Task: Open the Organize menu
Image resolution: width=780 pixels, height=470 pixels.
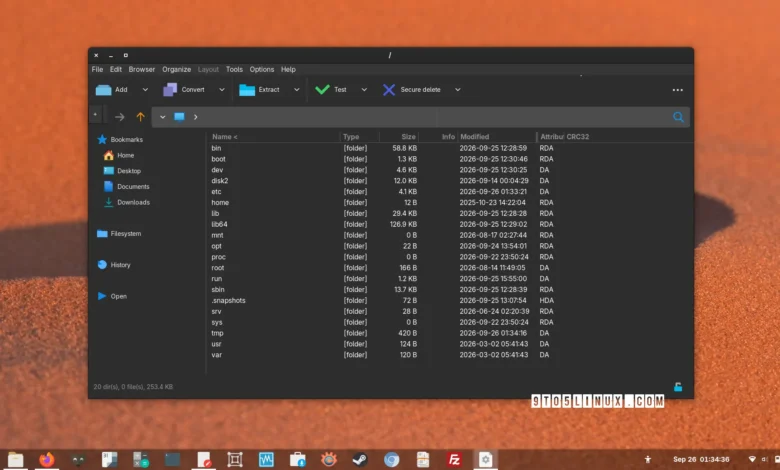Action: click(x=177, y=70)
